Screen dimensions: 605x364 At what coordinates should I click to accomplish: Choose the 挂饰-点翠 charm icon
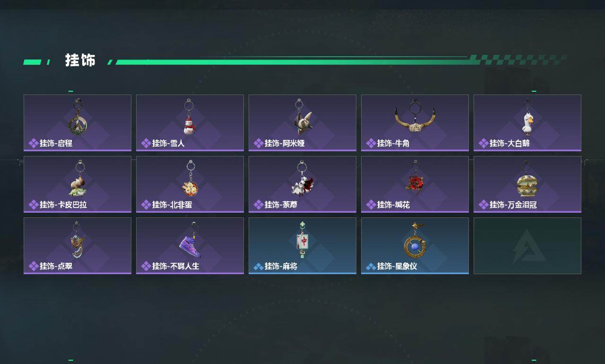coord(78,240)
